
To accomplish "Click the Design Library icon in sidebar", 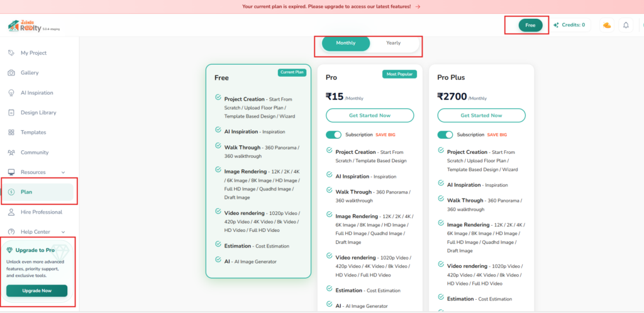I will click(x=11, y=113).
